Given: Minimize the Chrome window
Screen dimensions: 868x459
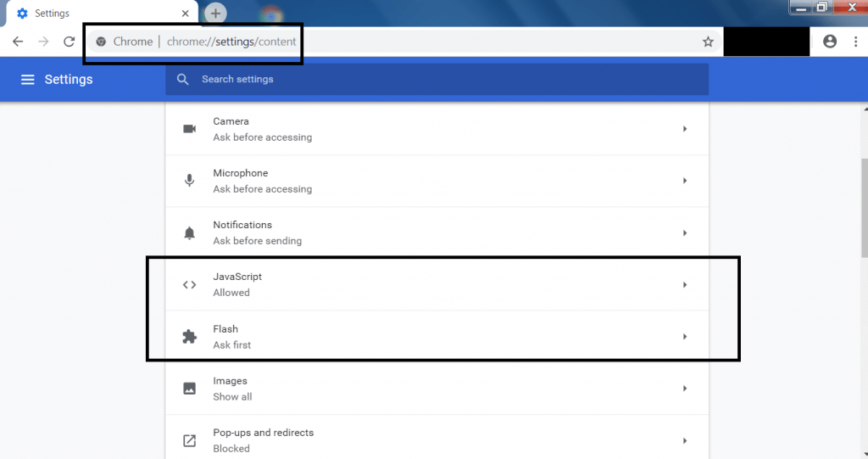Looking at the screenshot, I should (x=801, y=7).
